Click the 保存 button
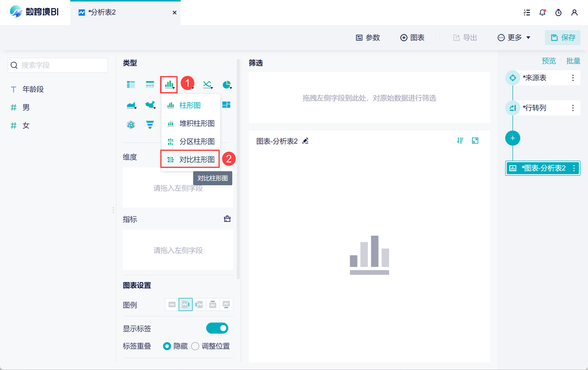588x370 pixels. [x=562, y=38]
